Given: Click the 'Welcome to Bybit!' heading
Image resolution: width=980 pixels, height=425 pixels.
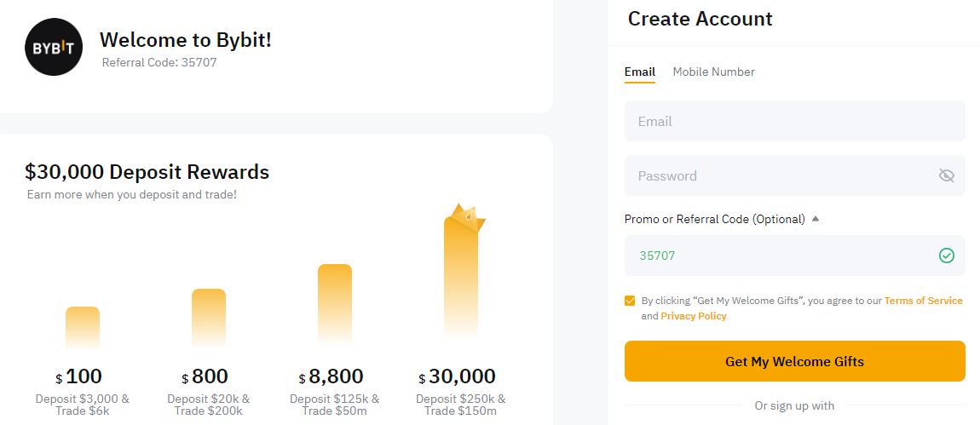Looking at the screenshot, I should (x=186, y=40).
